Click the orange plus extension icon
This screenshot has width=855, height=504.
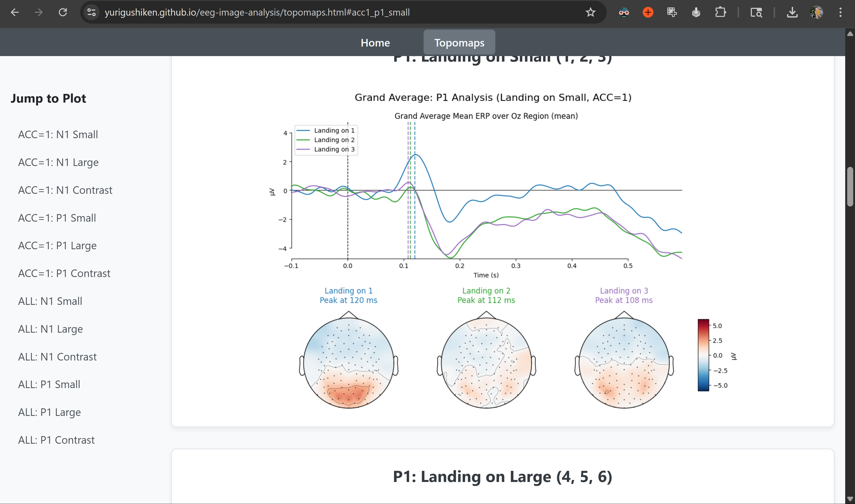pyautogui.click(x=648, y=12)
